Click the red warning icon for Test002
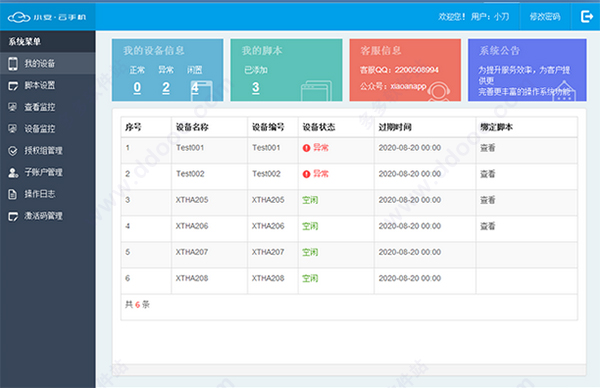The width and height of the screenshot is (600, 388). click(306, 174)
